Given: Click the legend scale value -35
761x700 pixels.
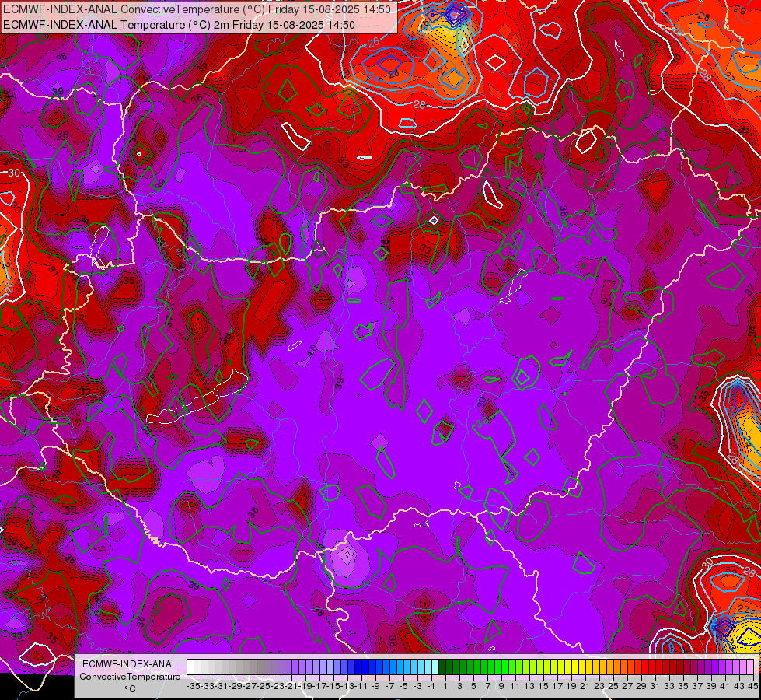Looking at the screenshot, I should (193, 685).
